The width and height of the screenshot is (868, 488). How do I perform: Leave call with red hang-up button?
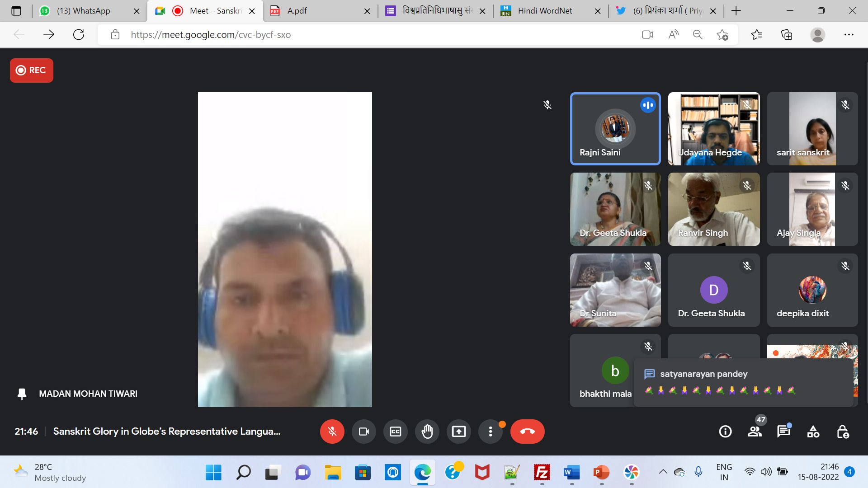click(x=527, y=432)
